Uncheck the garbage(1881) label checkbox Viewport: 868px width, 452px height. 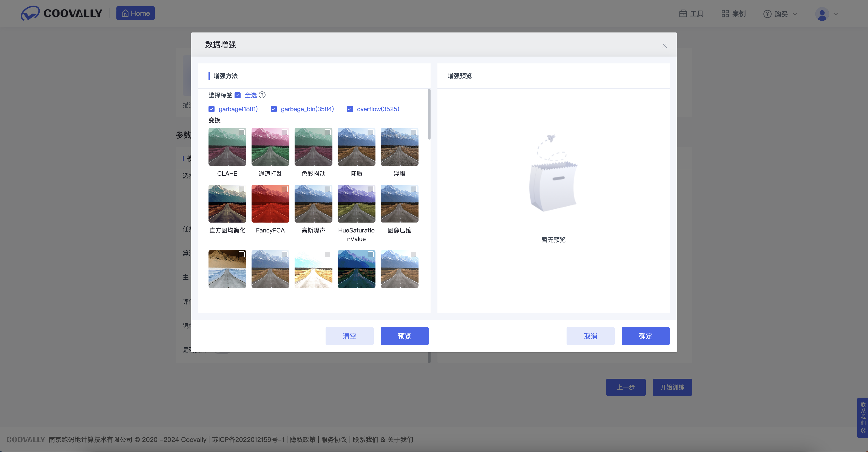click(x=212, y=109)
